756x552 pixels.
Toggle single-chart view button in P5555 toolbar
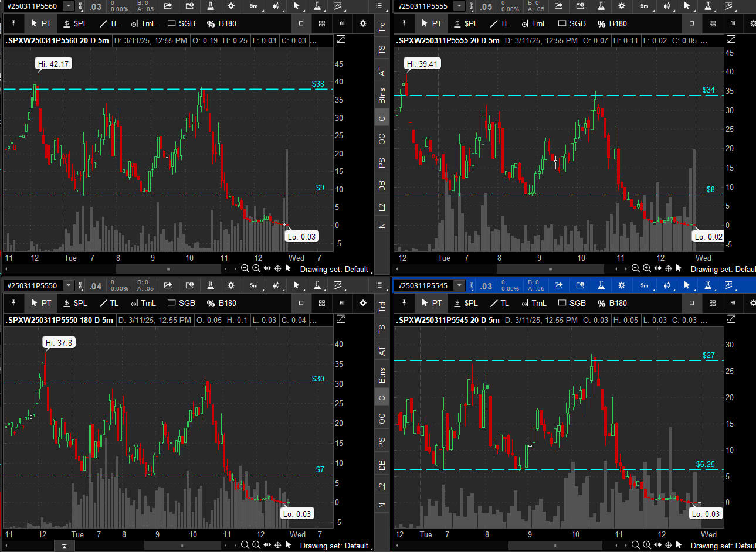(691, 23)
